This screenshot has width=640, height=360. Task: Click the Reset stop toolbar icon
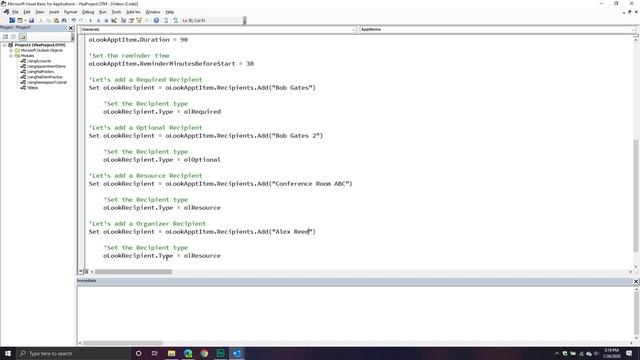[x=106, y=20]
